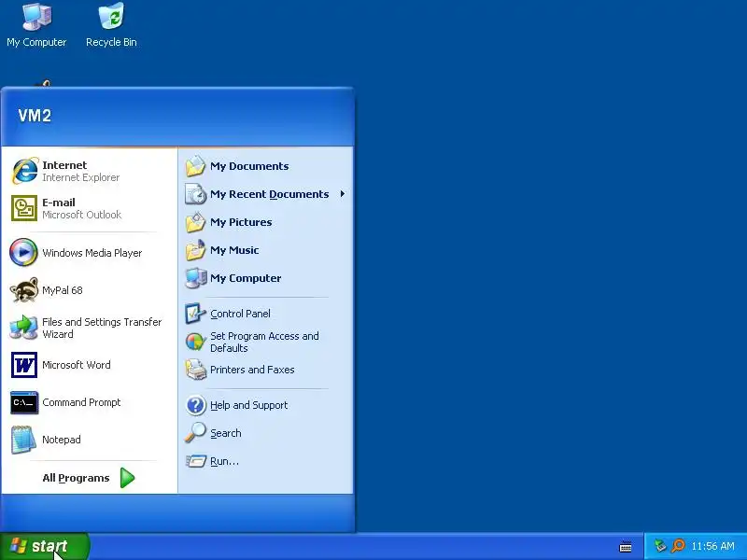
Task: Click the Notepad text label
Action: click(x=61, y=440)
